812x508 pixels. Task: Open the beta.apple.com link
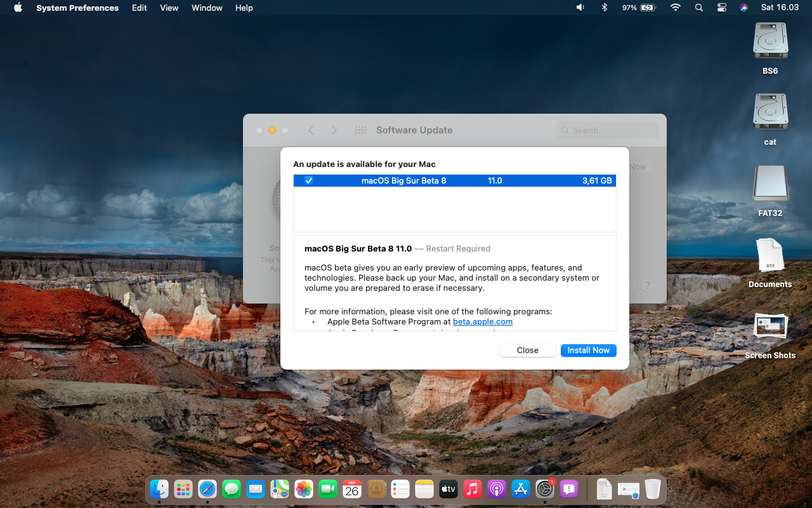tap(483, 322)
